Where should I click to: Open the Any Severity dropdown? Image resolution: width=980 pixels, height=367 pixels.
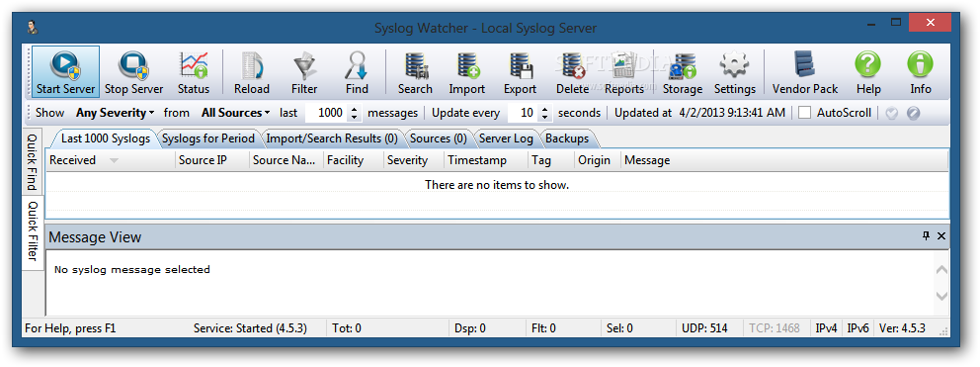point(115,114)
